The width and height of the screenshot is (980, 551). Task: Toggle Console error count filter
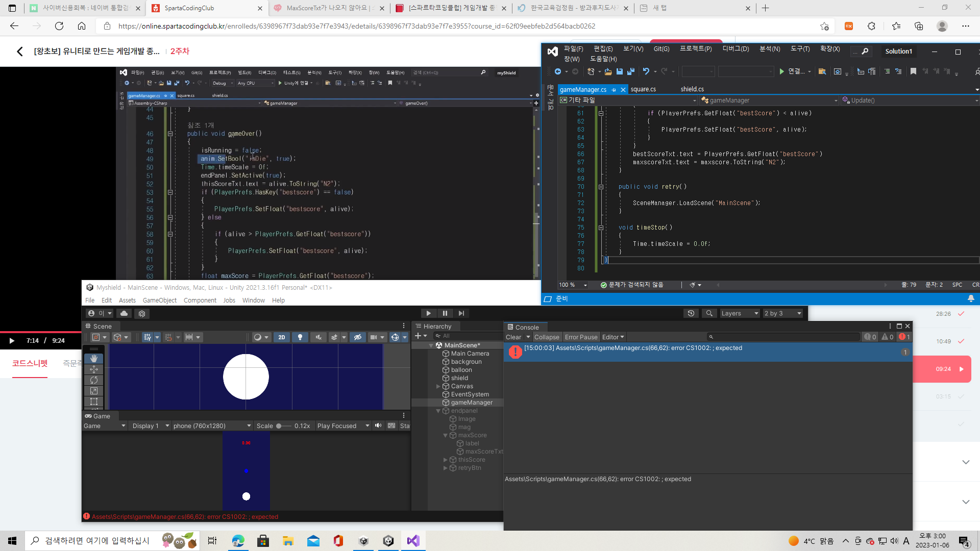tap(904, 337)
